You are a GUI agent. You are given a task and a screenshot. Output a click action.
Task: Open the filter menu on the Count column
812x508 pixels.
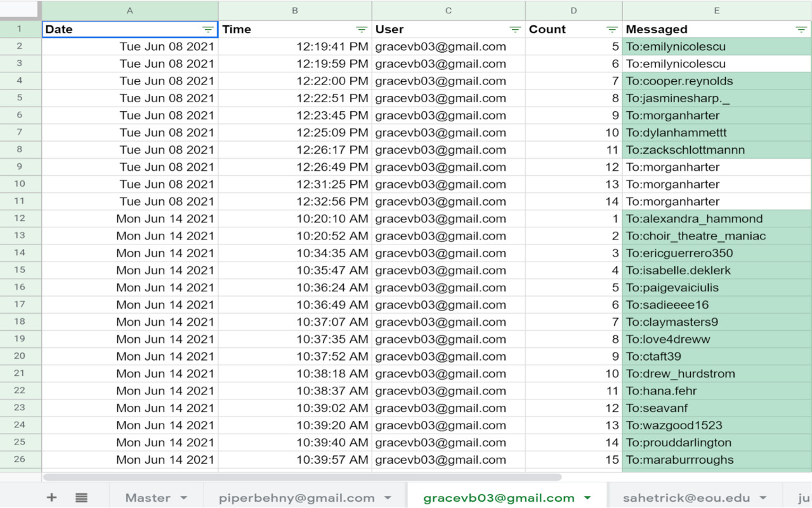click(x=611, y=29)
